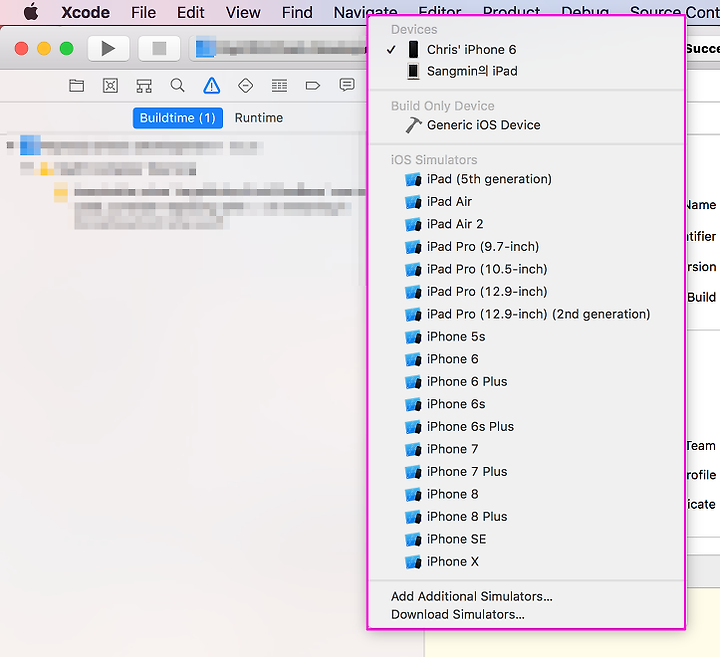Run the project with the Play button

[x=108, y=48]
